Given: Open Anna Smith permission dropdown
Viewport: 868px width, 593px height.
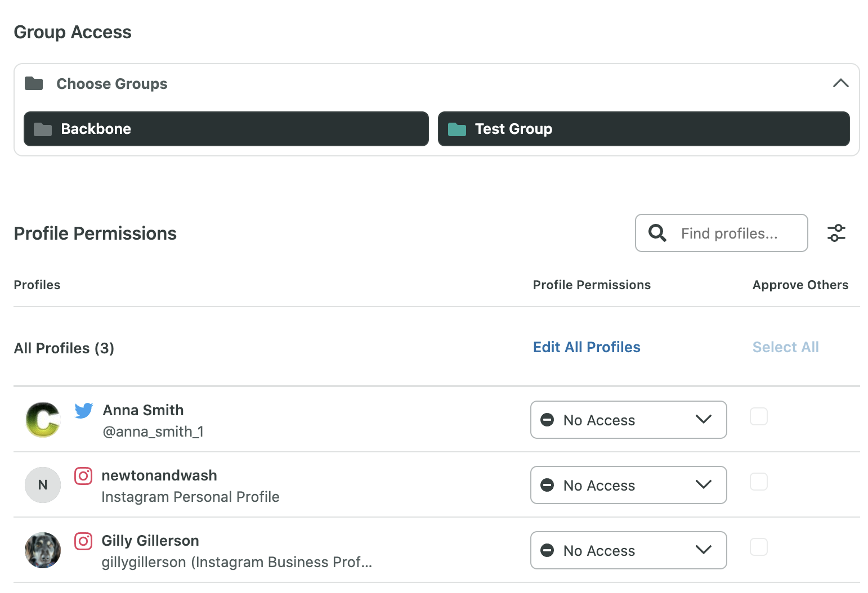Looking at the screenshot, I should pyautogui.click(x=629, y=420).
